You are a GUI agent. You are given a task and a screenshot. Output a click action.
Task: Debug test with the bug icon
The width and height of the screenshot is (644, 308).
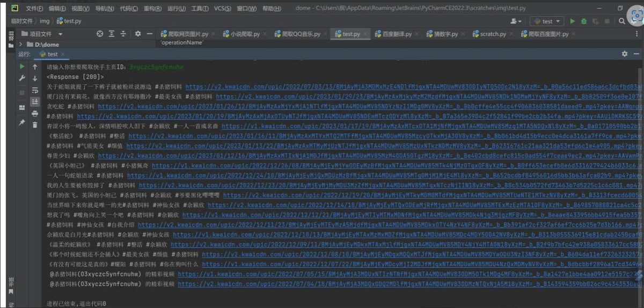584,21
